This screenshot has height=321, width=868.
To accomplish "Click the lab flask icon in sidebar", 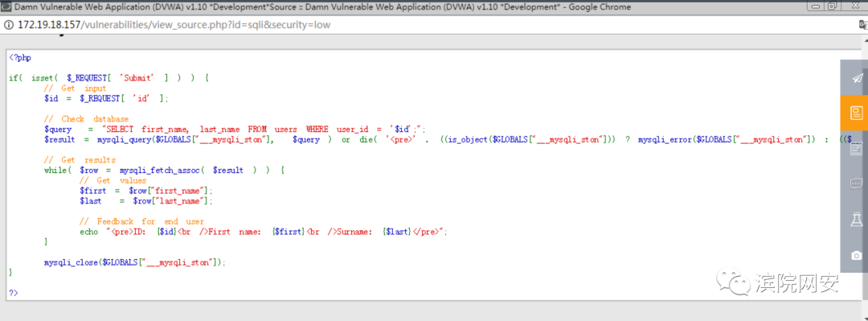I will (856, 220).
